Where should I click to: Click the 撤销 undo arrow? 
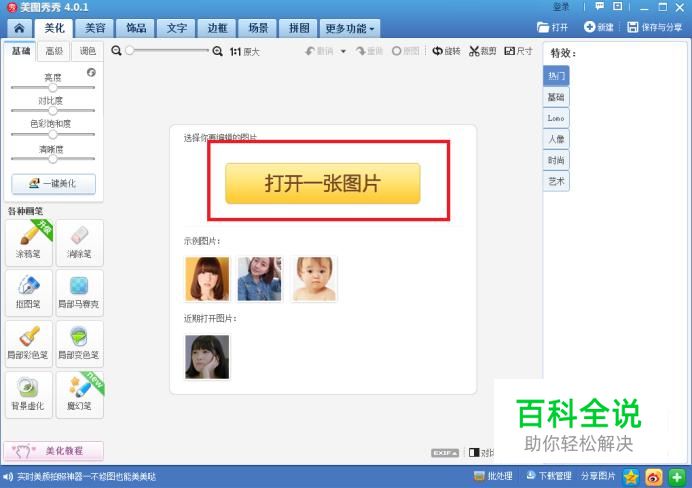coord(320,51)
